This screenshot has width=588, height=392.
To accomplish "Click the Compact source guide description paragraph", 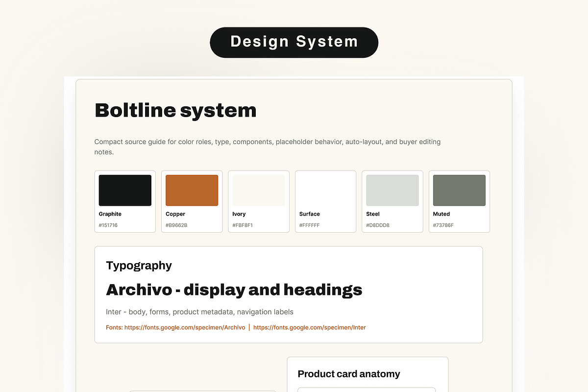I will coord(268,147).
